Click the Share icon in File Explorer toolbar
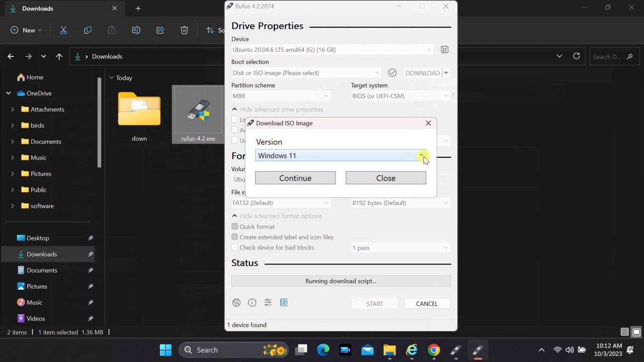 [x=160, y=30]
